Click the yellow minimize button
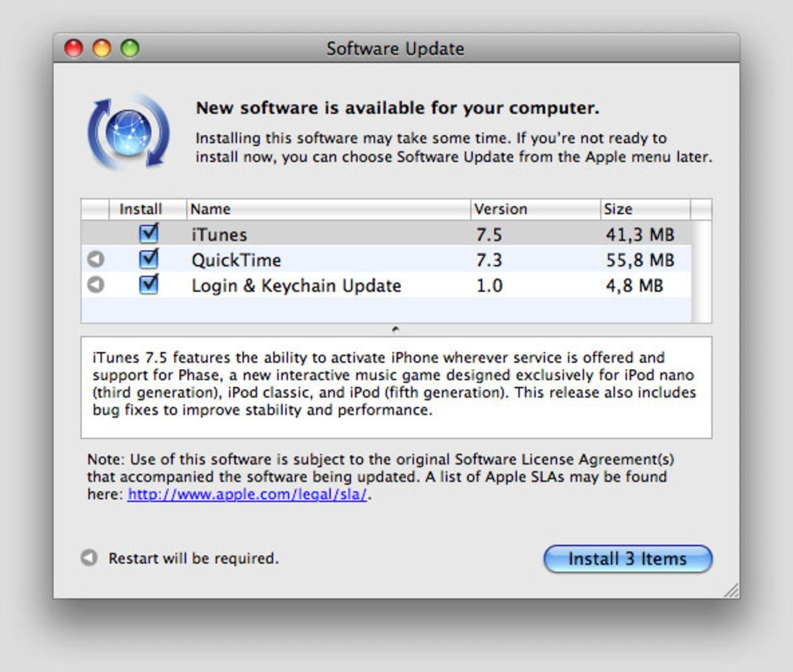The image size is (793, 672). click(x=102, y=48)
